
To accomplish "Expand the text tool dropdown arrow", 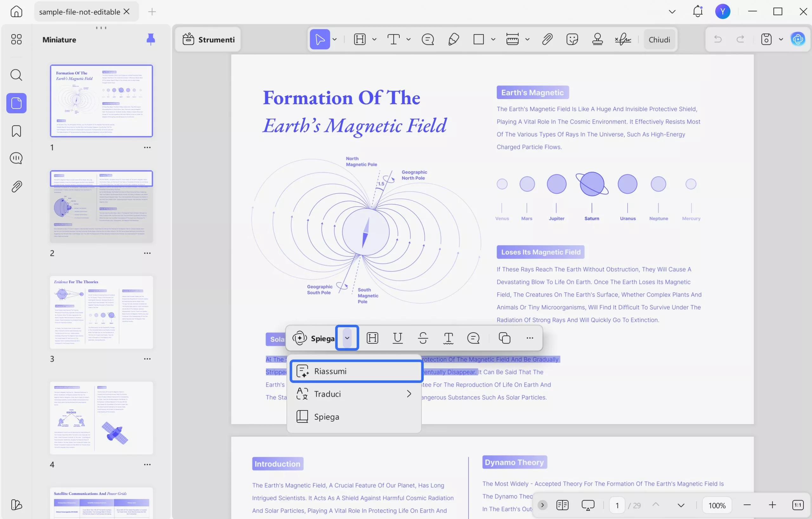I will (x=408, y=39).
